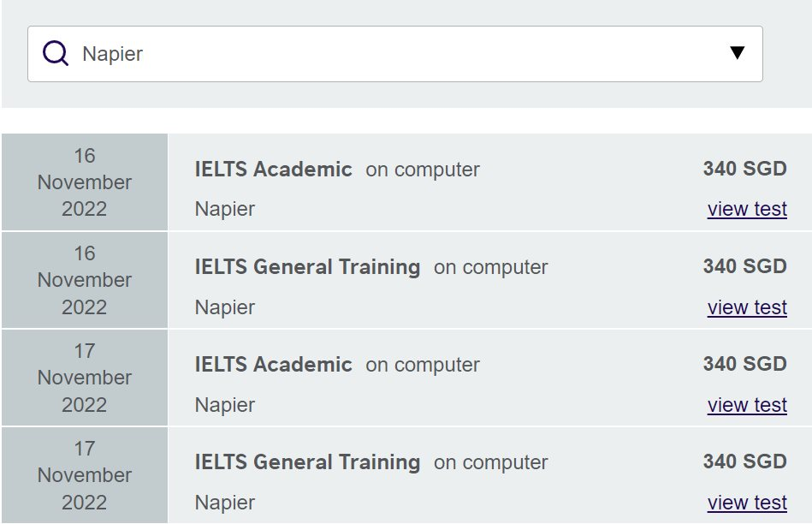Click the IELTS General Training 17 November title
Viewport: 812px width, 524px height.
pyautogui.click(x=307, y=462)
